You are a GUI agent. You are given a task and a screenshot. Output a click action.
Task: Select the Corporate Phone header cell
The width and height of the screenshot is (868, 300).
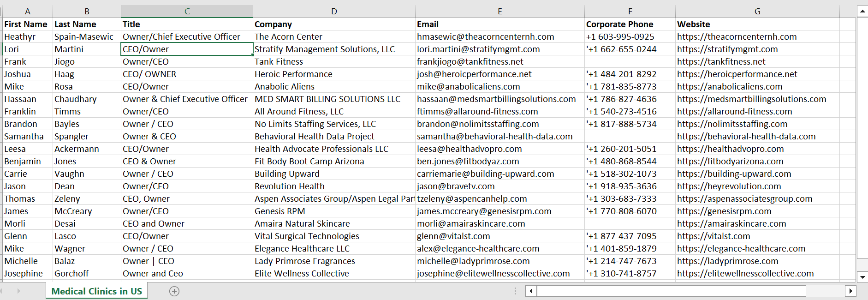coord(630,24)
